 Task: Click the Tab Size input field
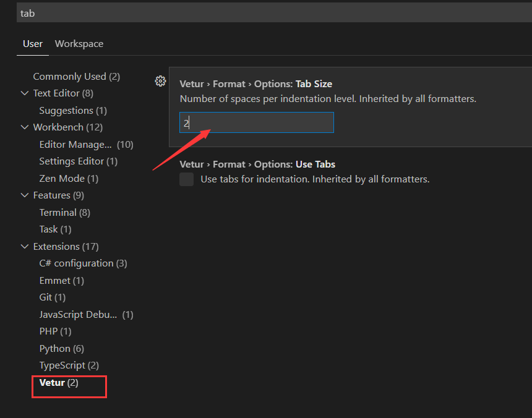coord(256,122)
